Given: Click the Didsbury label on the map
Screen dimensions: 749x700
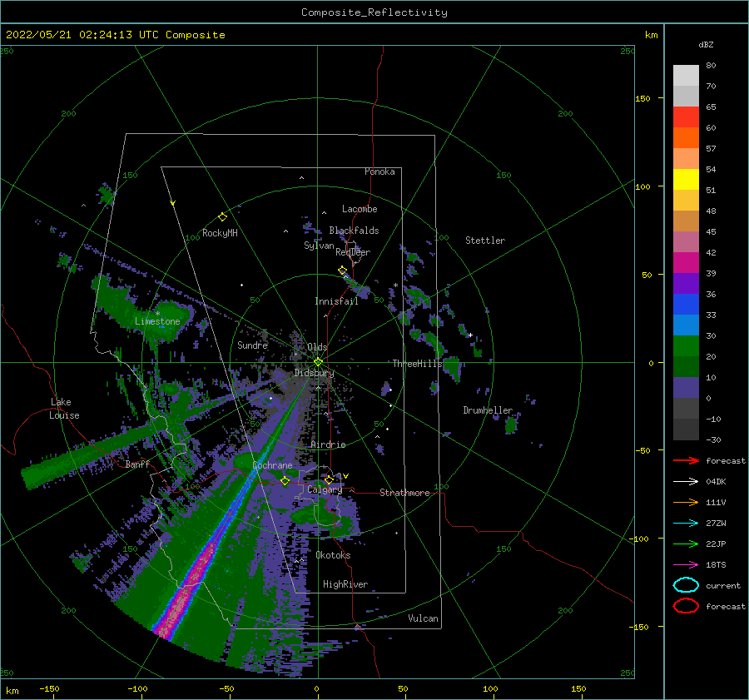Looking at the screenshot, I should tap(314, 373).
